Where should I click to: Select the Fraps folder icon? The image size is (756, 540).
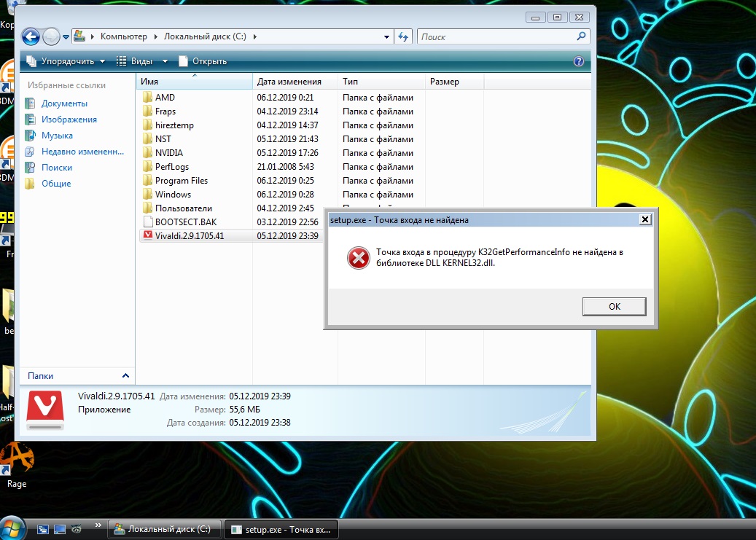[x=147, y=111]
